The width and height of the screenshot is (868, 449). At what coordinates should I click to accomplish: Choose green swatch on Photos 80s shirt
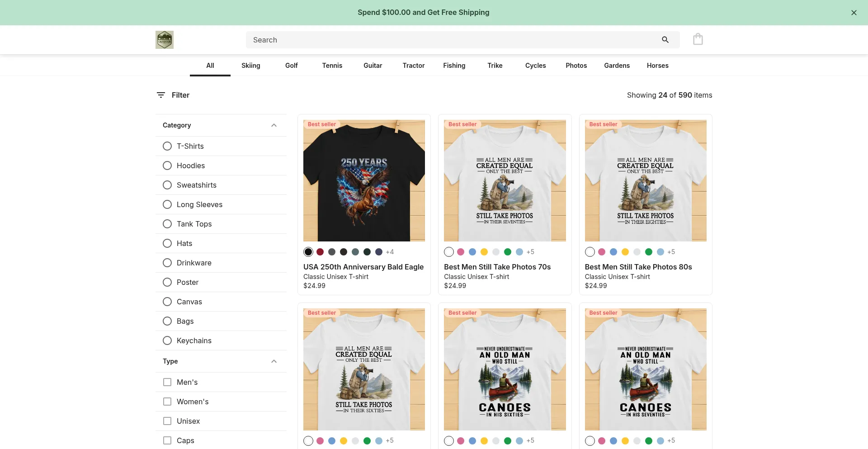(649, 252)
